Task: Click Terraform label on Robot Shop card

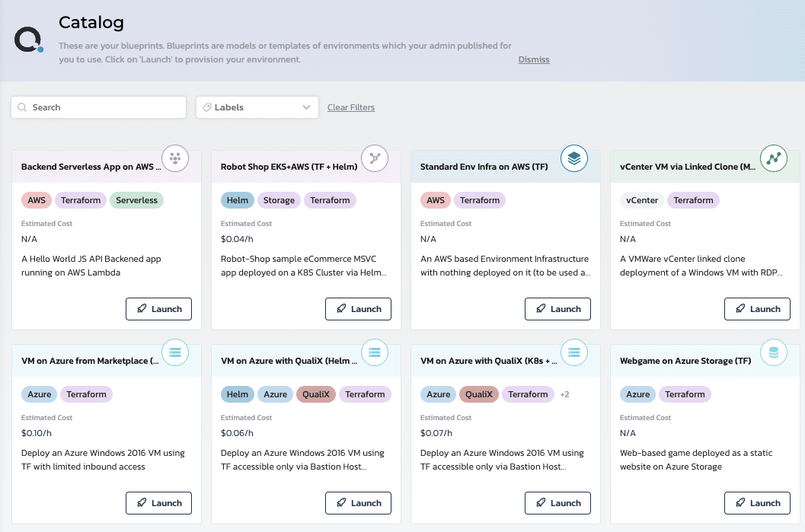Action: coord(330,200)
